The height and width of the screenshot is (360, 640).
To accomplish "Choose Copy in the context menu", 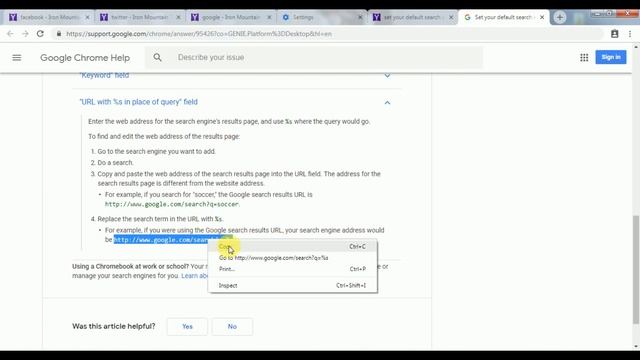I will pos(293,247).
